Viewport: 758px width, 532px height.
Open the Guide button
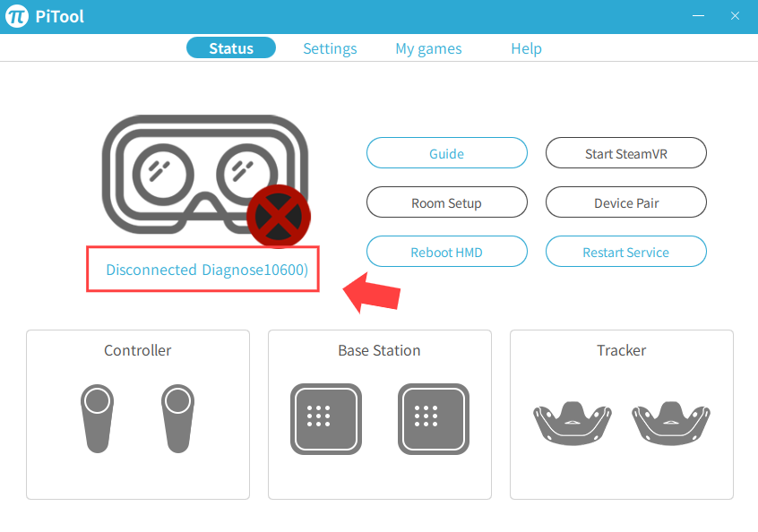447,153
